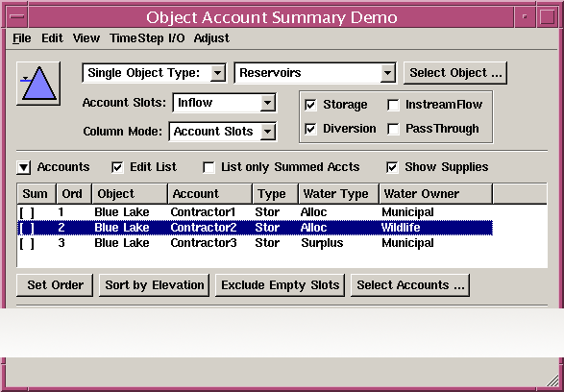Open the File menu
The width and height of the screenshot is (564, 392).
(21, 38)
